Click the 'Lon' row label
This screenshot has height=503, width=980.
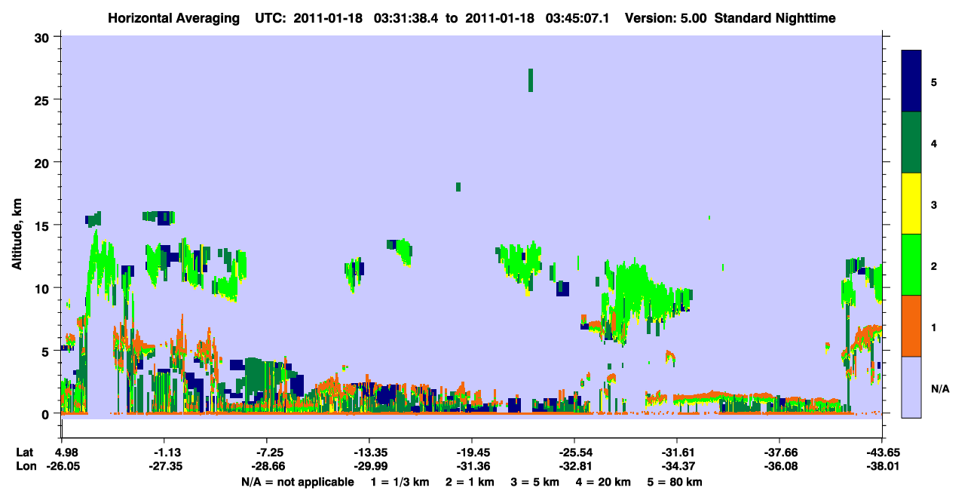click(25, 467)
